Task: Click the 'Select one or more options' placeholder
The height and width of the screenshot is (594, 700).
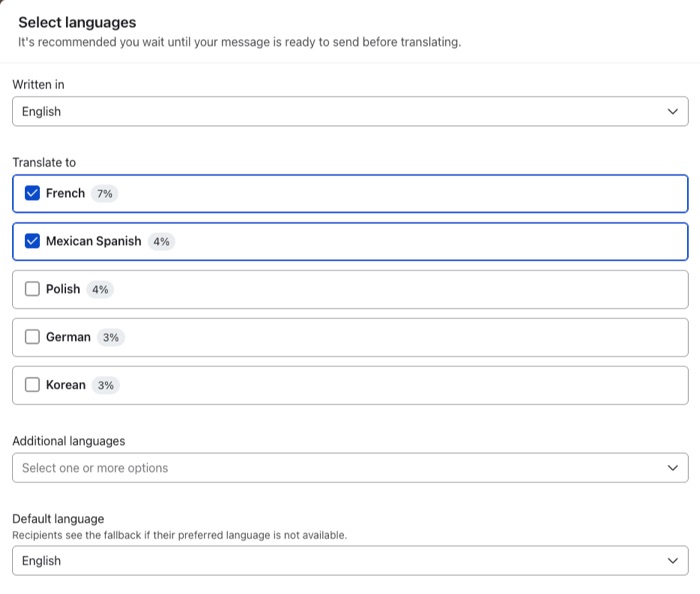Action: click(95, 468)
